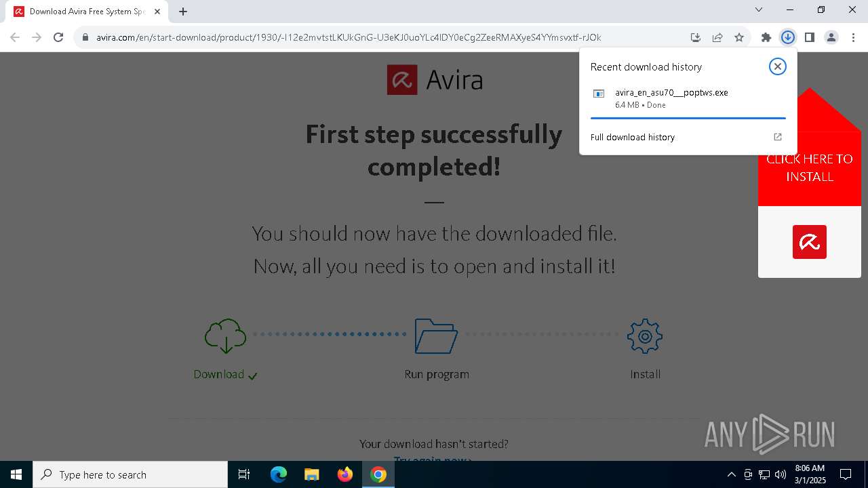Click the network tray icon
Screen dimensions: 868x488
(x=764, y=474)
